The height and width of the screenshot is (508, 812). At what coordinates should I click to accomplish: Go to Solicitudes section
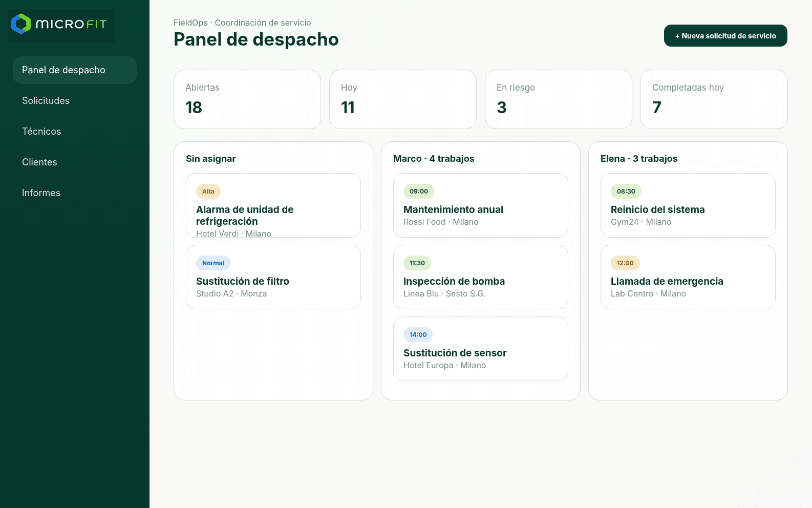(75, 101)
